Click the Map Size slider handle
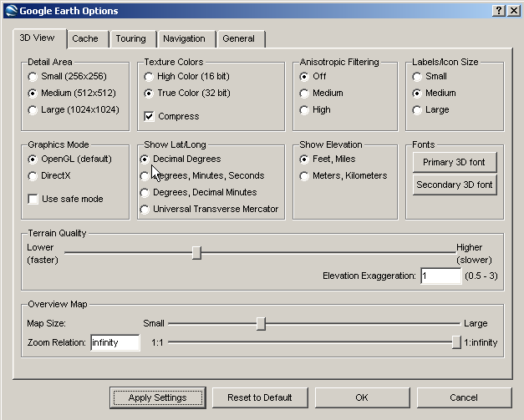 tap(261, 323)
